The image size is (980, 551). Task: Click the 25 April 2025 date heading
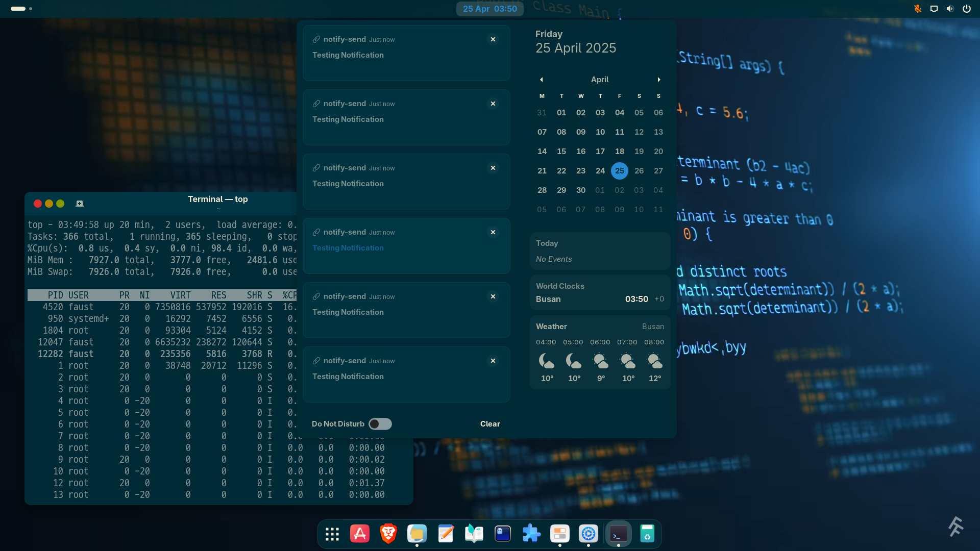click(x=576, y=48)
